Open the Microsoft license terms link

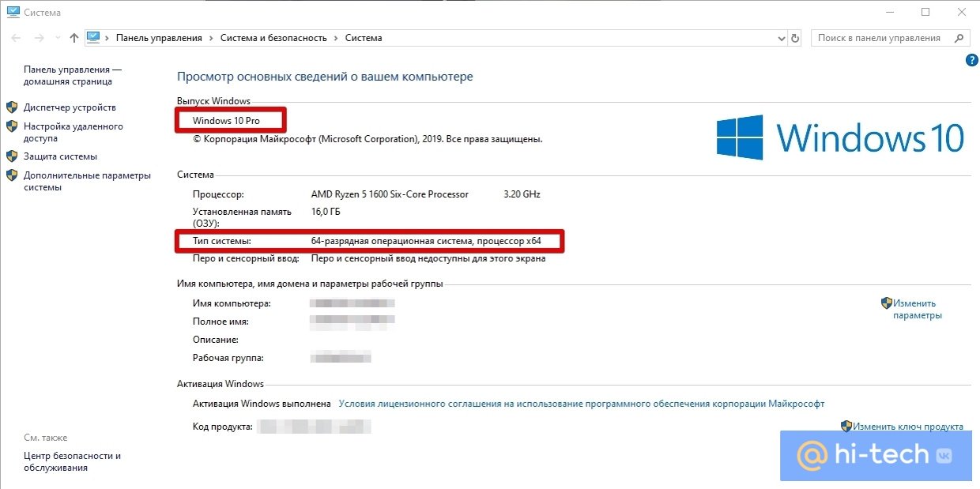[581, 404]
